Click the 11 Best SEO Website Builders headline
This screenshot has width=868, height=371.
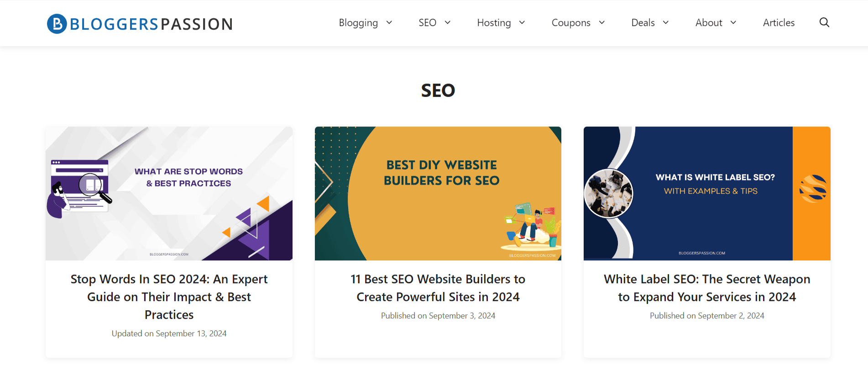[x=438, y=288]
